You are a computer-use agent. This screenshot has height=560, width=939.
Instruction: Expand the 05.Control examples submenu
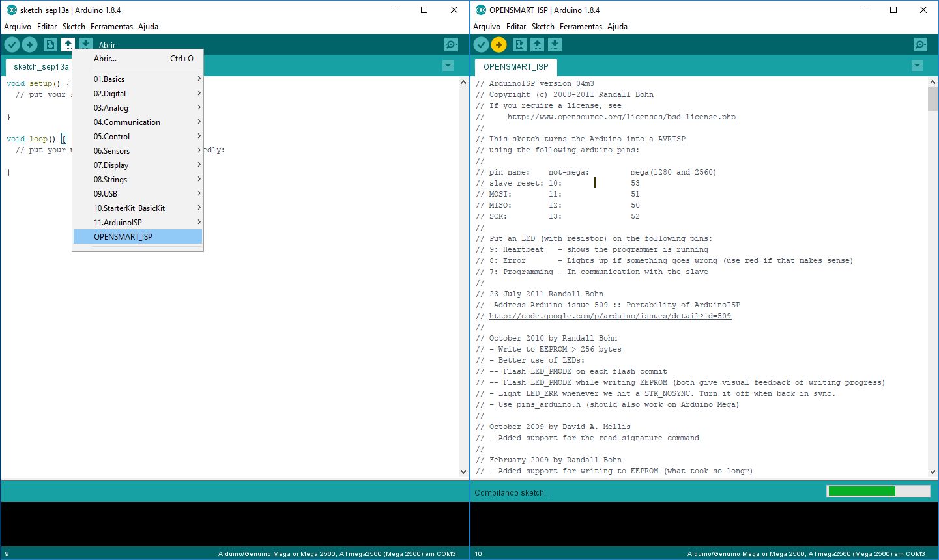137,137
